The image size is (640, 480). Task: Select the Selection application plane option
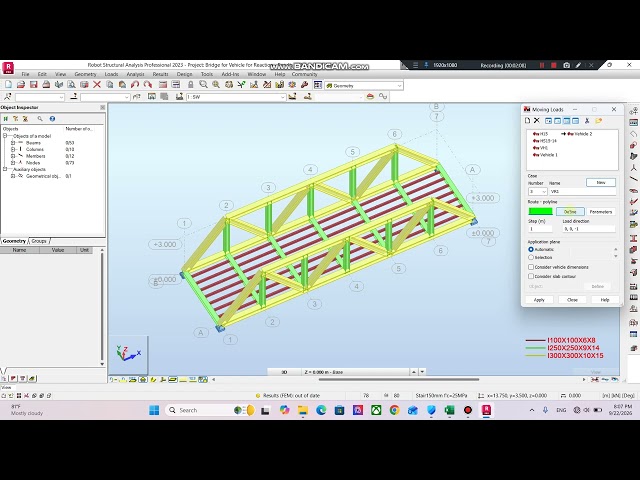pyautogui.click(x=531, y=258)
